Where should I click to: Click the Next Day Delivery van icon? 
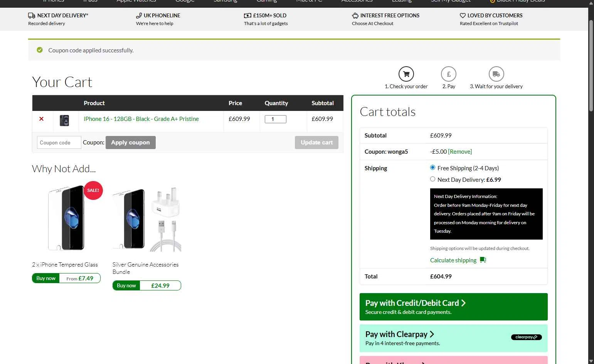click(x=32, y=15)
